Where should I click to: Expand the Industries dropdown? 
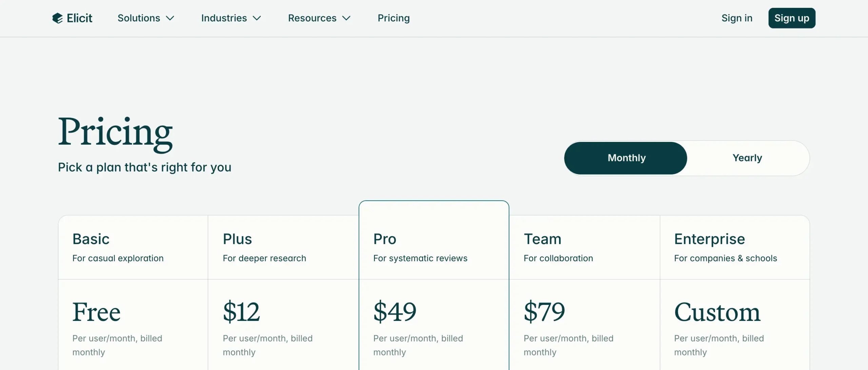(231, 18)
